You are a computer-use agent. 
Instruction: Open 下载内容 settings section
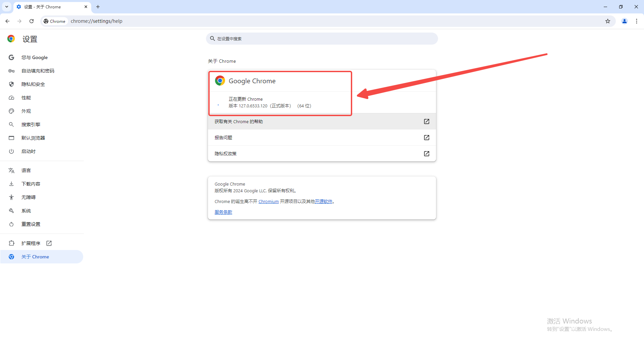[x=42, y=184]
